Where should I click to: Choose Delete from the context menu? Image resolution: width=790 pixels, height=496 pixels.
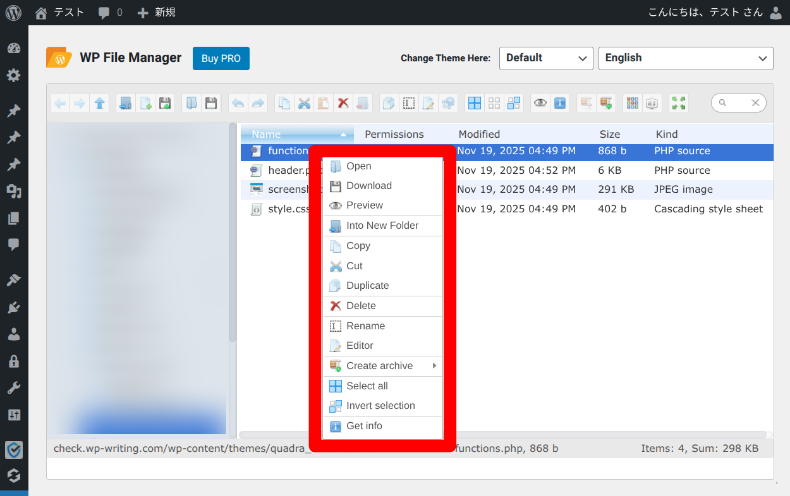point(382,306)
